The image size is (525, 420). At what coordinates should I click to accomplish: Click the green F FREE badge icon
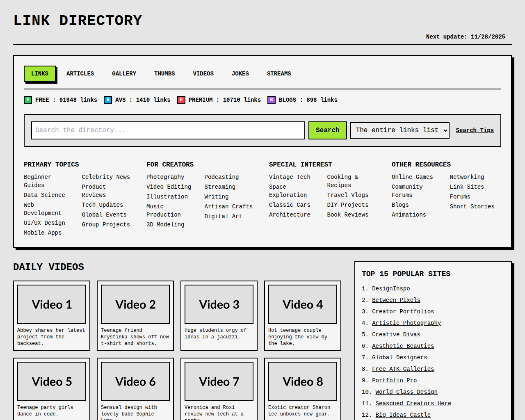(x=27, y=100)
